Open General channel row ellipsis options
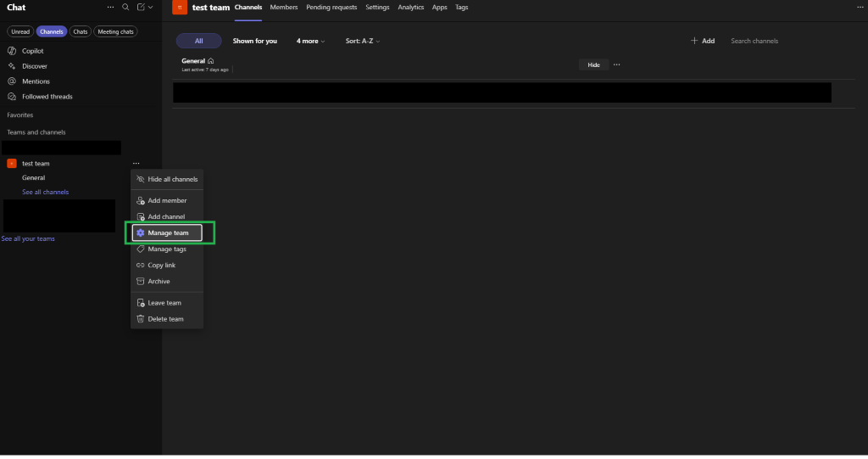The height and width of the screenshot is (459, 868). click(617, 64)
